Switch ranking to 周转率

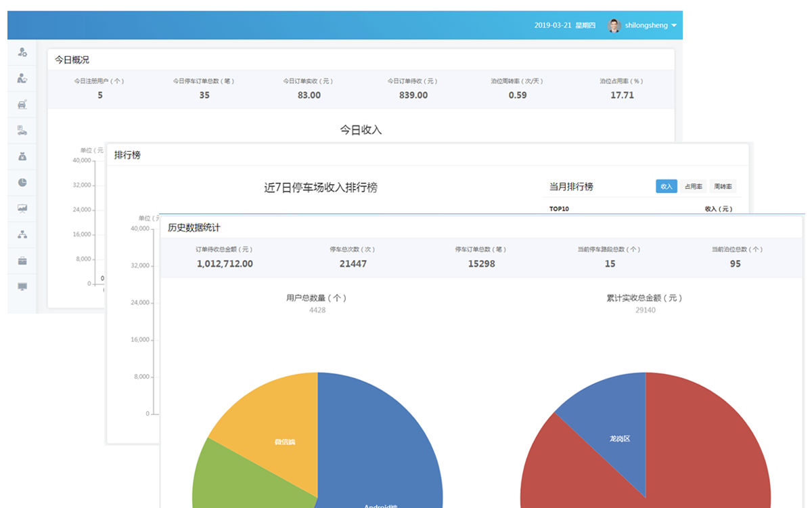point(723,186)
